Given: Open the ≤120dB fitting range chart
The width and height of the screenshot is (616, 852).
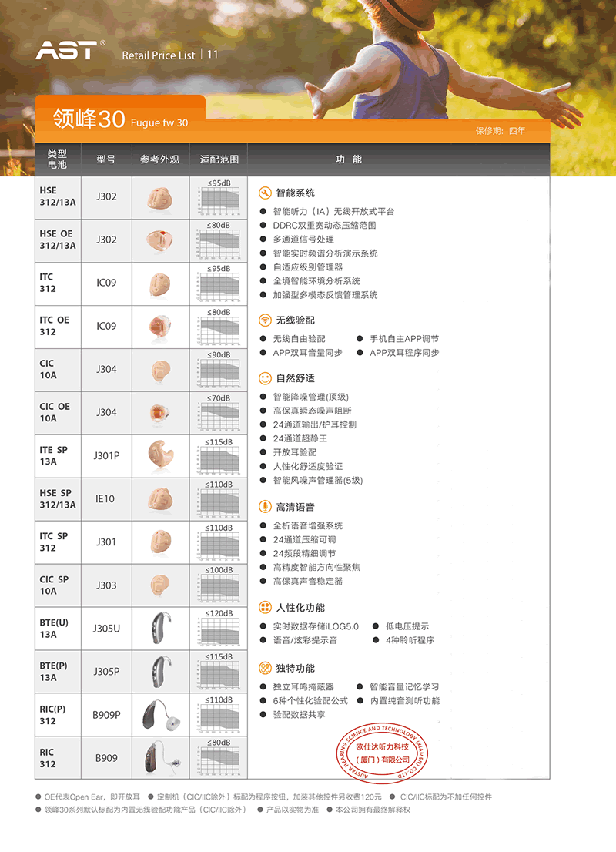Looking at the screenshot, I should (x=219, y=629).
